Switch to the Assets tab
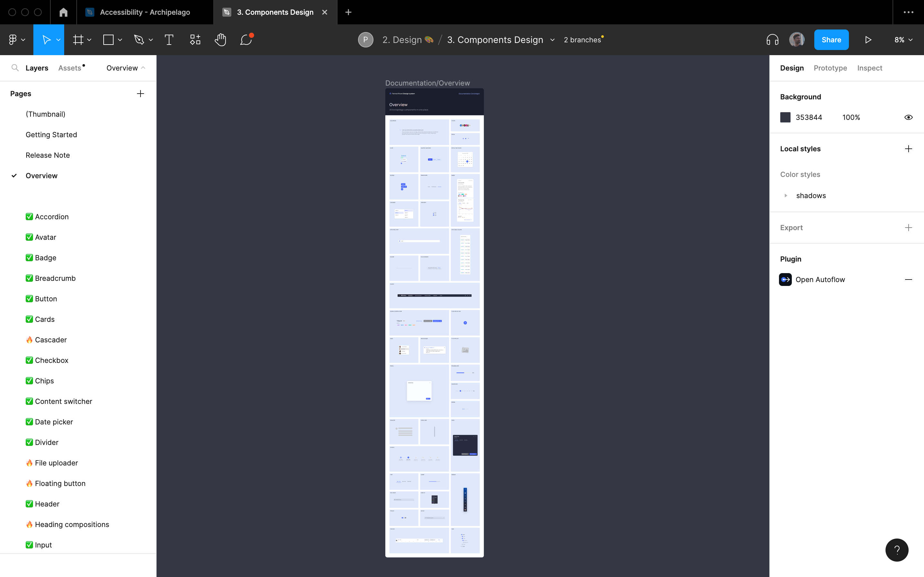The height and width of the screenshot is (577, 924). (x=70, y=68)
